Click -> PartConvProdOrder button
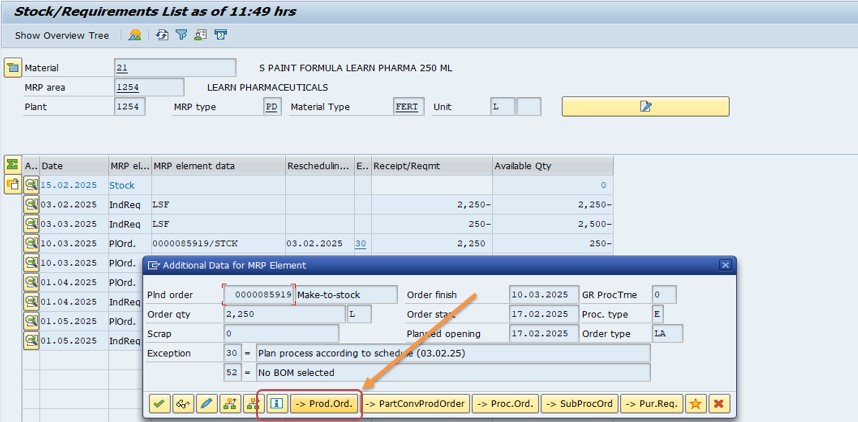 pos(415,404)
